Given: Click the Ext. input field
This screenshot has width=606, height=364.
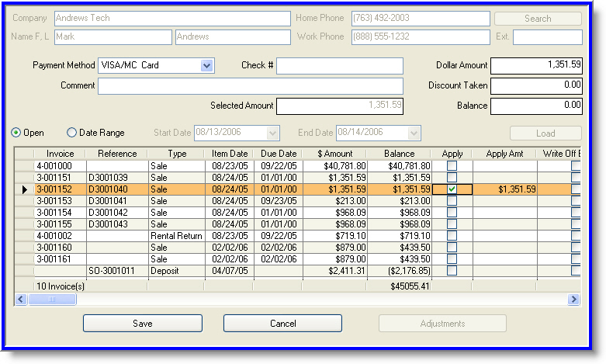Looking at the screenshot, I should [548, 37].
